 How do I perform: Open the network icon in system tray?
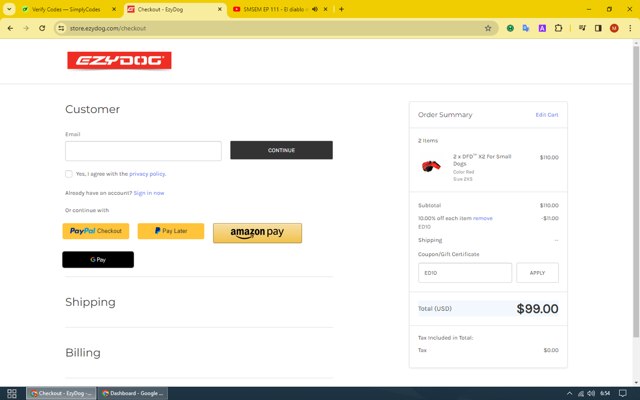(x=580, y=393)
